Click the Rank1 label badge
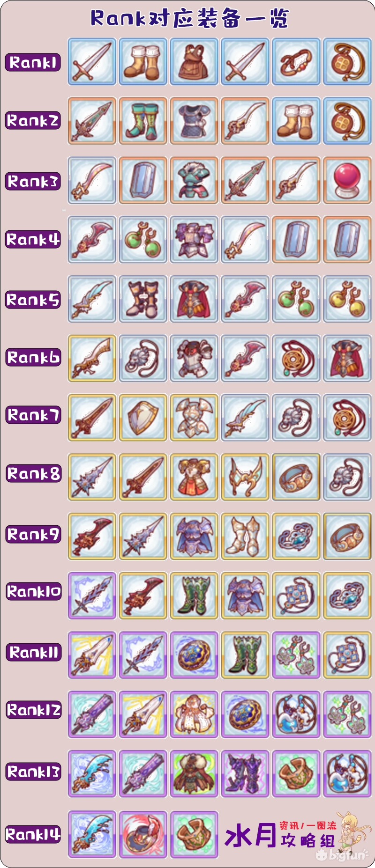375x868 pixels. point(33,62)
